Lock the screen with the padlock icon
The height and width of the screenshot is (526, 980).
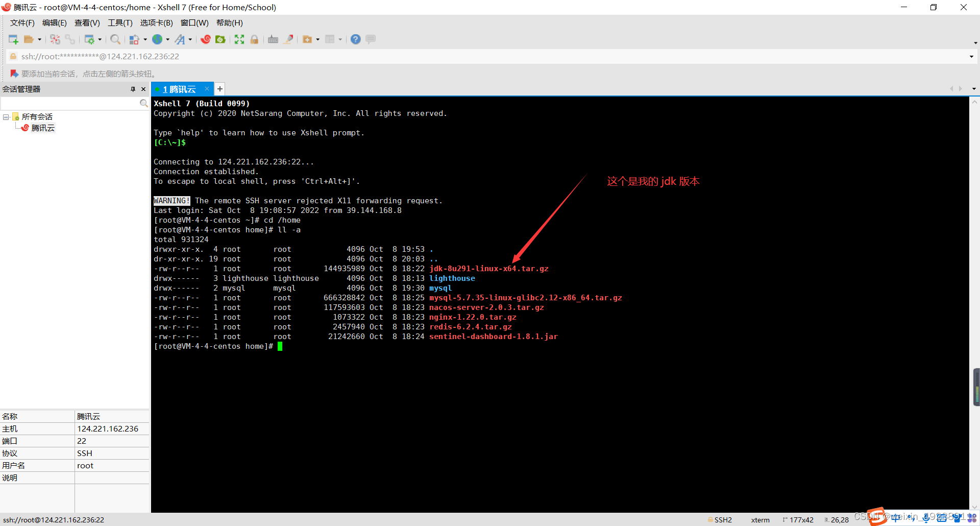coord(254,39)
